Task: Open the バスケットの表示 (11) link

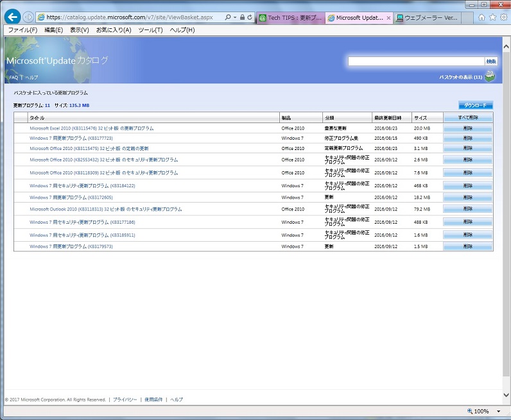Action: coord(460,77)
